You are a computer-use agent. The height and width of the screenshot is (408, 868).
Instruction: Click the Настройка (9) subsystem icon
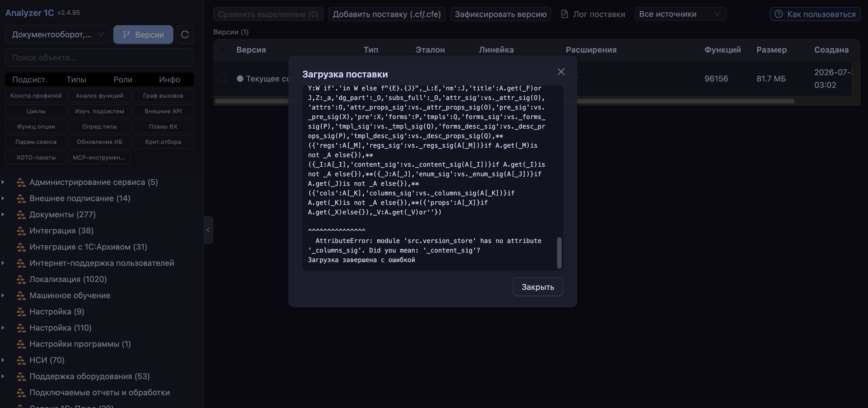tap(21, 312)
